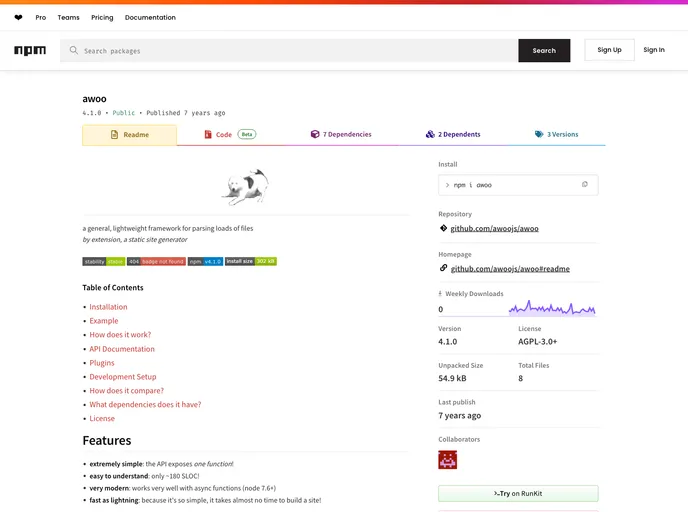The width and height of the screenshot is (688, 512).
Task: Click the dog logo image in readme
Action: pyautogui.click(x=245, y=187)
